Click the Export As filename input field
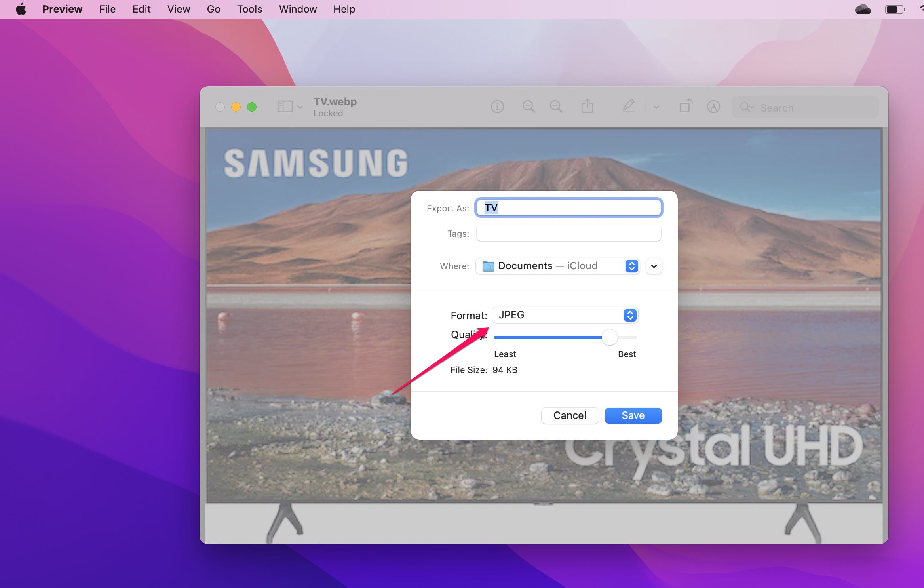This screenshot has height=588, width=924. coord(568,207)
